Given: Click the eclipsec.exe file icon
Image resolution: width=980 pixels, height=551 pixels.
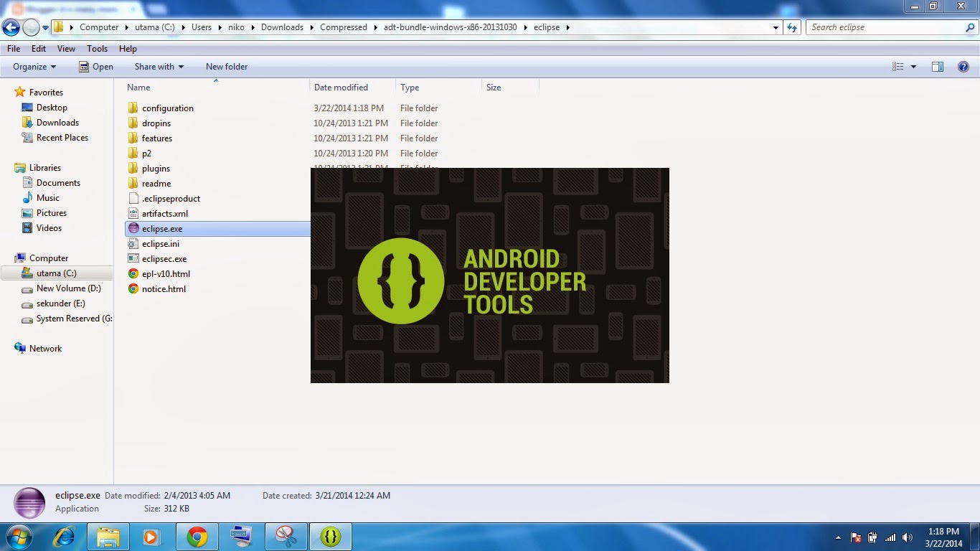Looking at the screenshot, I should pyautogui.click(x=133, y=258).
